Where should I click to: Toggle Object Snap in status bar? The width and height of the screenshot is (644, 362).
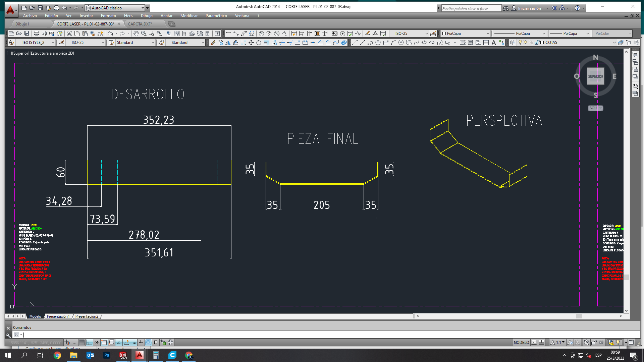click(104, 342)
